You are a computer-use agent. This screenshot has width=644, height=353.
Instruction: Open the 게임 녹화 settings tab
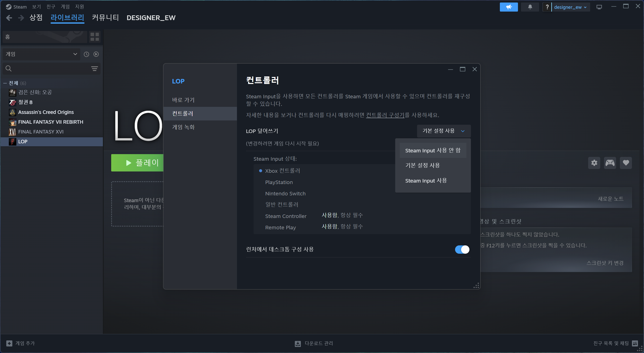(x=183, y=127)
